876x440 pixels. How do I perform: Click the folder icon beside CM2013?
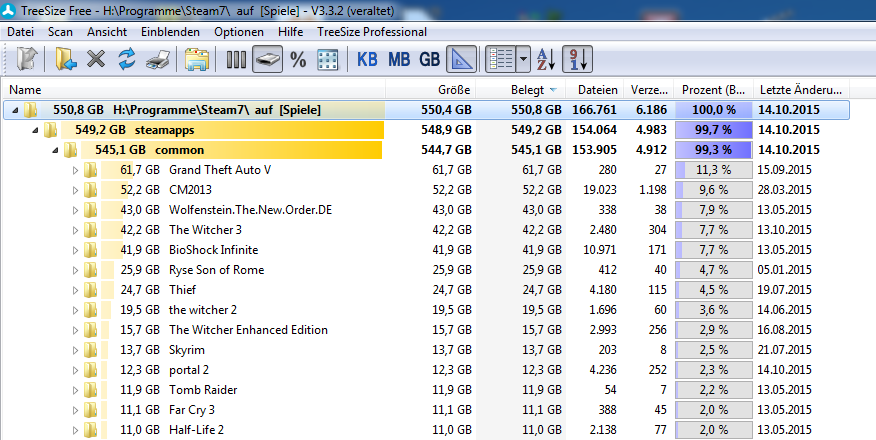point(90,190)
